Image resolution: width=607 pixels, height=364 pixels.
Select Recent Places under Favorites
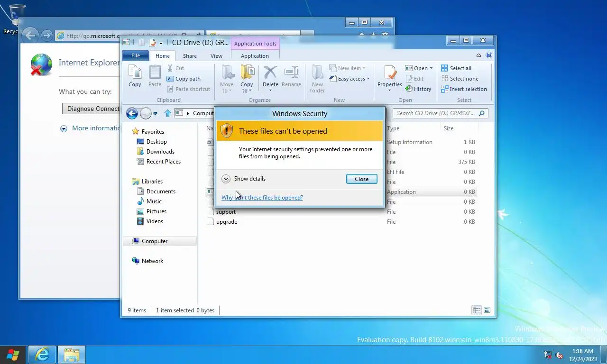(159, 162)
